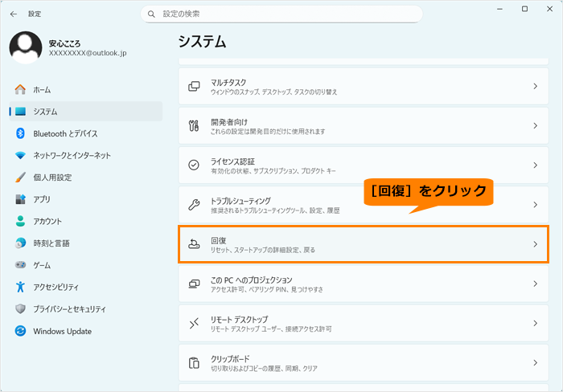The width and height of the screenshot is (563, 392).
Task: Click the アクセシビリティ person icon
Action: 20,287
